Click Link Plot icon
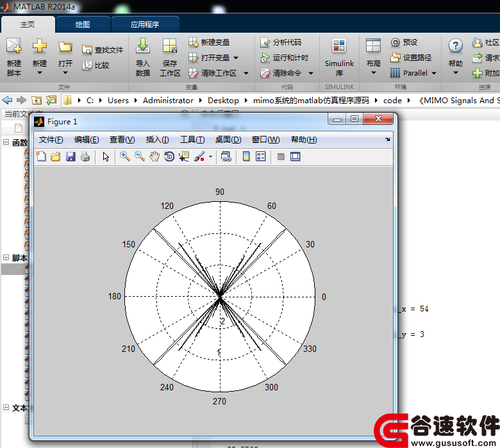The height and width of the screenshot is (448, 500). tap(226, 156)
